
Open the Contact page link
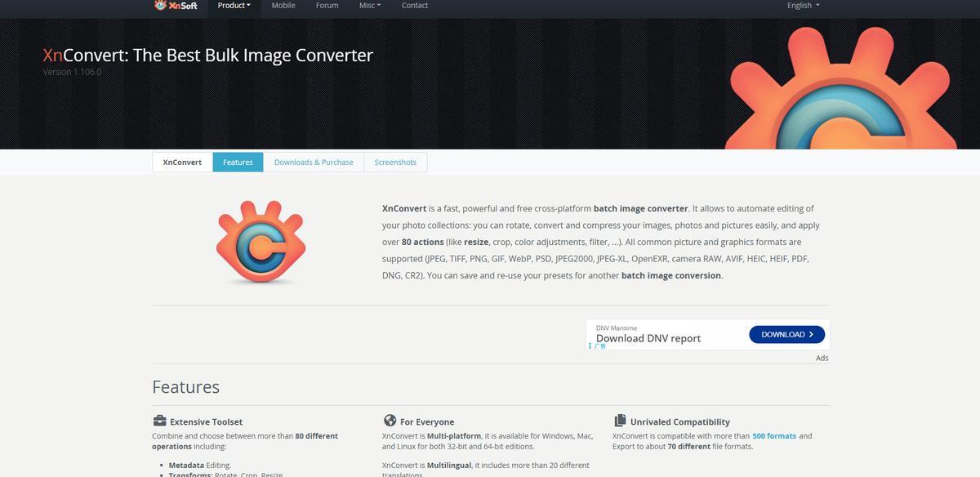pos(414,6)
